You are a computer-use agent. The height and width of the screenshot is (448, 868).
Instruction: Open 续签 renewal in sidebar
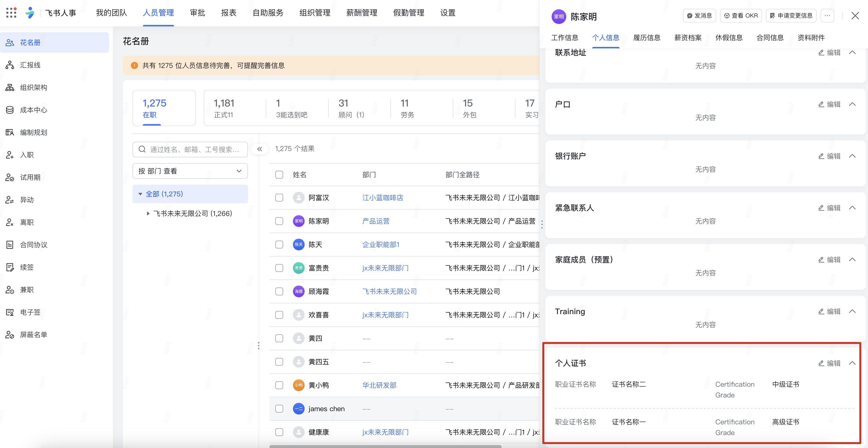(55, 267)
